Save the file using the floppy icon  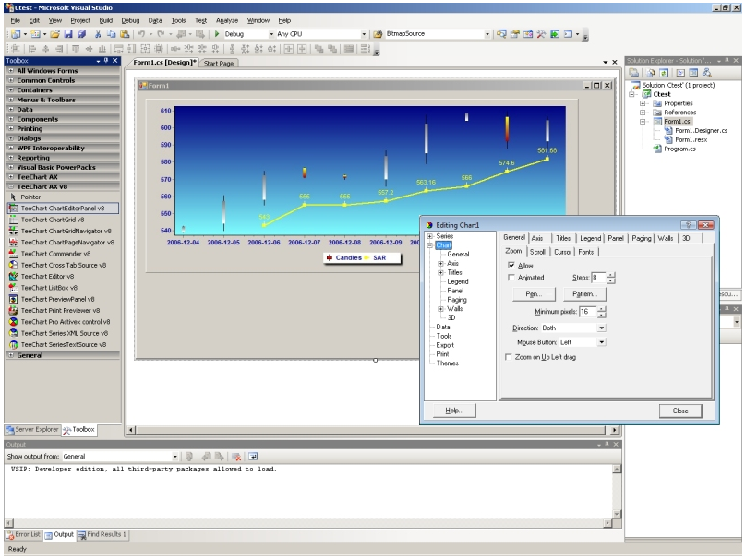68,34
